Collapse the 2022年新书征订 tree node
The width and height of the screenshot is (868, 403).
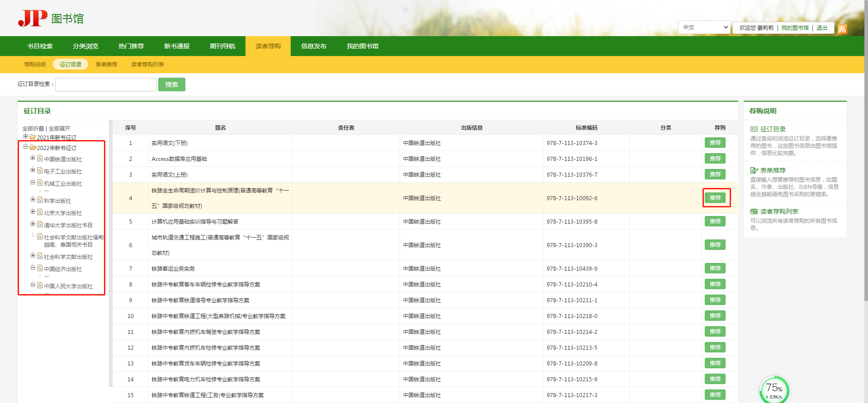coord(26,147)
